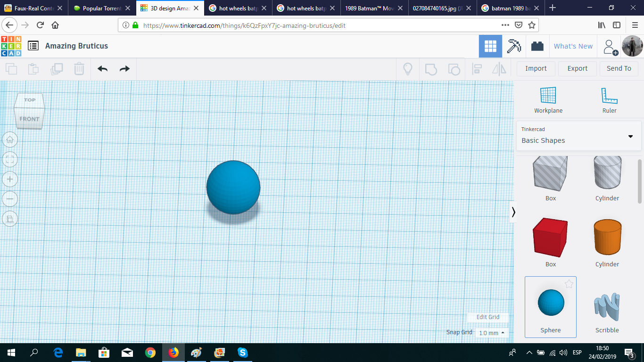Open the user profile avatar
Screen dimensions: 644x362
click(x=632, y=46)
